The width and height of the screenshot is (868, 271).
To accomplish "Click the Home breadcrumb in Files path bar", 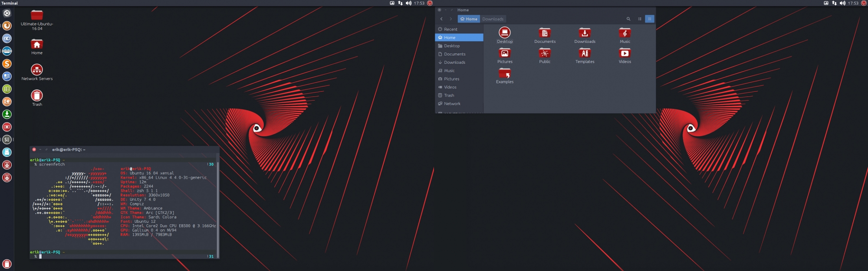I will point(469,19).
